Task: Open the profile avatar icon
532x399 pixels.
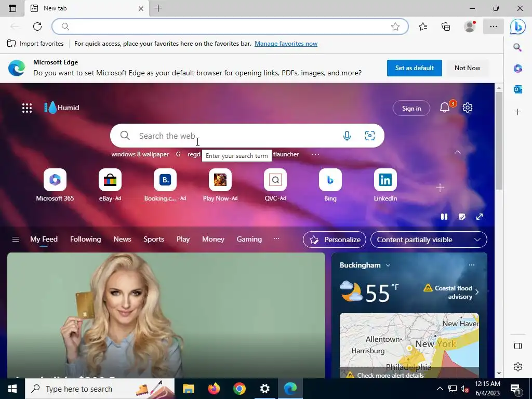Action: [x=470, y=26]
